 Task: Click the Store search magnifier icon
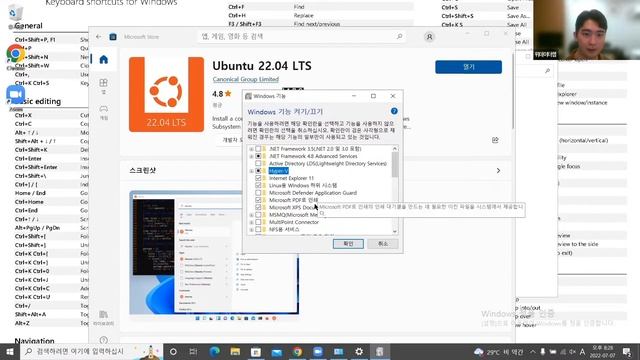click(x=399, y=37)
